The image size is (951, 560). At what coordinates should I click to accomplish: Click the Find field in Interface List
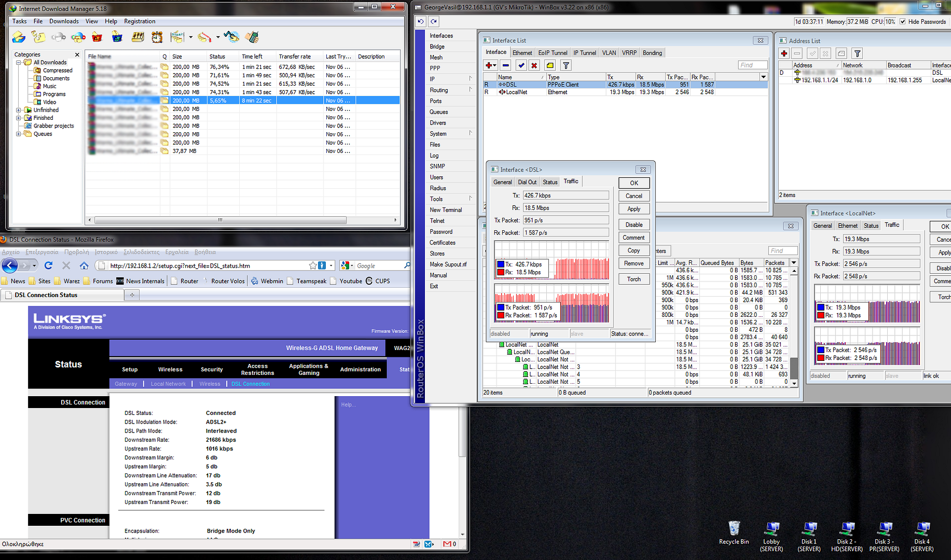click(x=752, y=65)
